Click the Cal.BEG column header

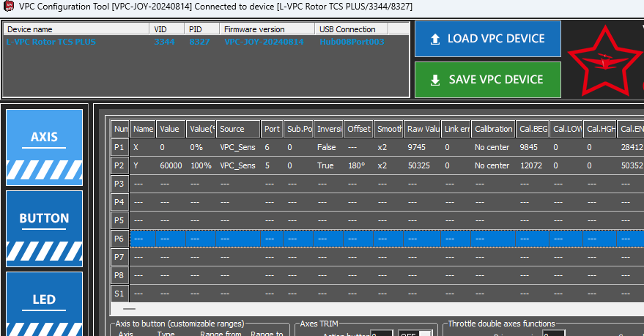pos(533,129)
